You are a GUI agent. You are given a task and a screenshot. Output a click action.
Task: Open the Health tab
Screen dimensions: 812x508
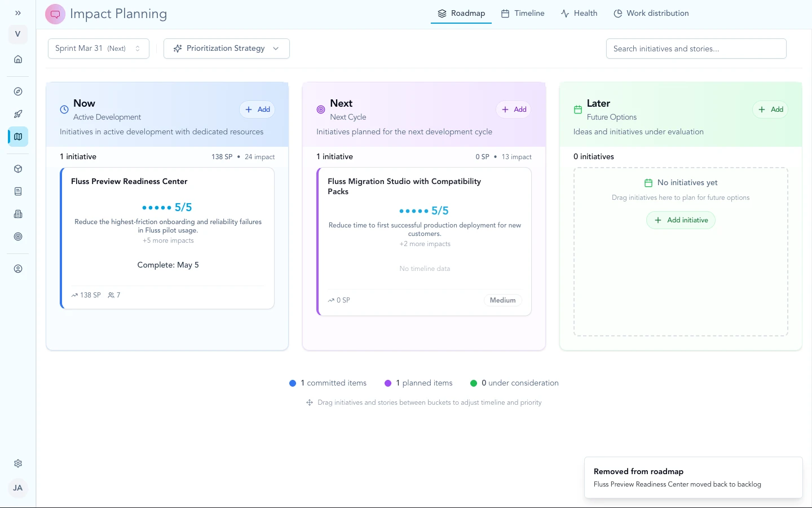point(579,14)
